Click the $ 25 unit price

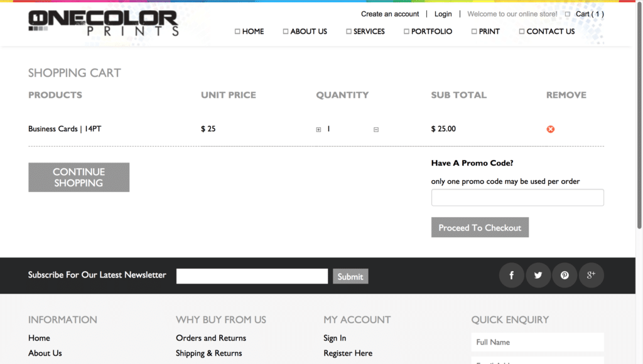[x=208, y=129]
